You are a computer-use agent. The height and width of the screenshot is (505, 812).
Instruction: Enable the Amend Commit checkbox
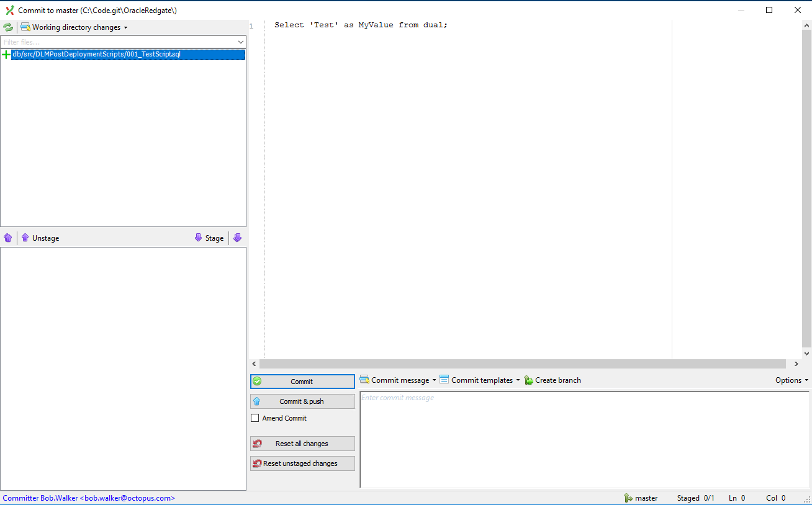point(255,418)
